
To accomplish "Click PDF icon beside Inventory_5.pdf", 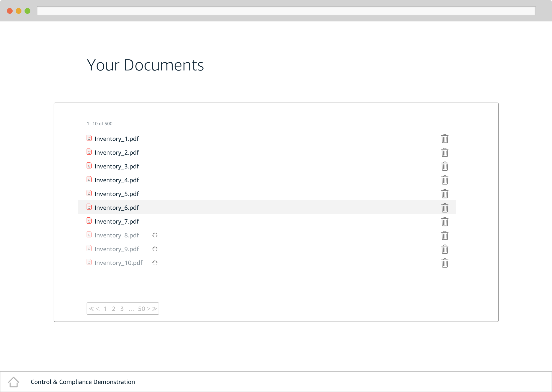I will coord(89,193).
